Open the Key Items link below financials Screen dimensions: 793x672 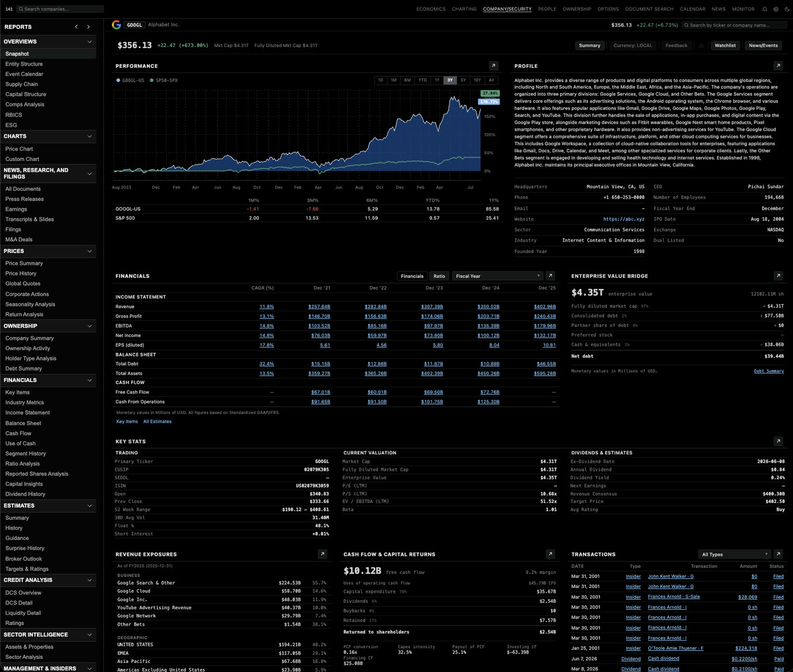pos(127,422)
